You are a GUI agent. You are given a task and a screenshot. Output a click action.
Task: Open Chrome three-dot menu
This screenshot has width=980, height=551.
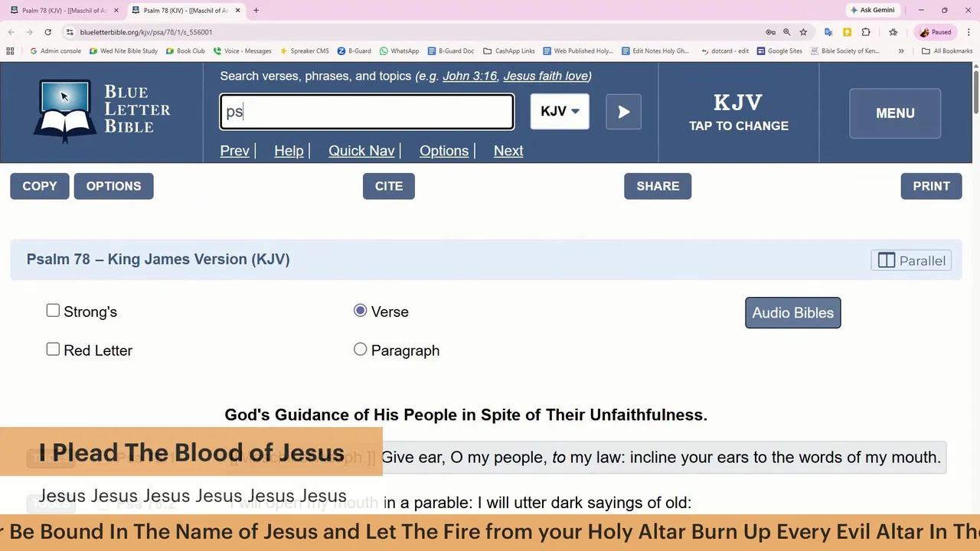pos(969,32)
